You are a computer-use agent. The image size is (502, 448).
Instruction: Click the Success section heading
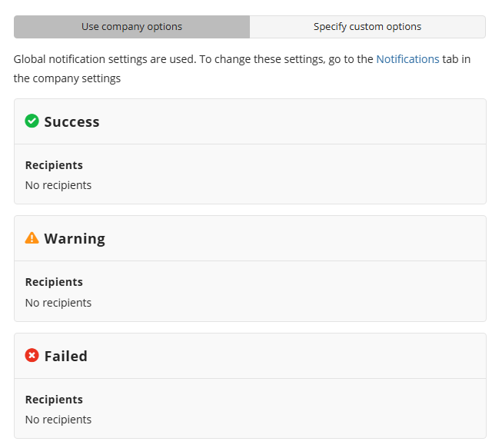click(x=71, y=121)
